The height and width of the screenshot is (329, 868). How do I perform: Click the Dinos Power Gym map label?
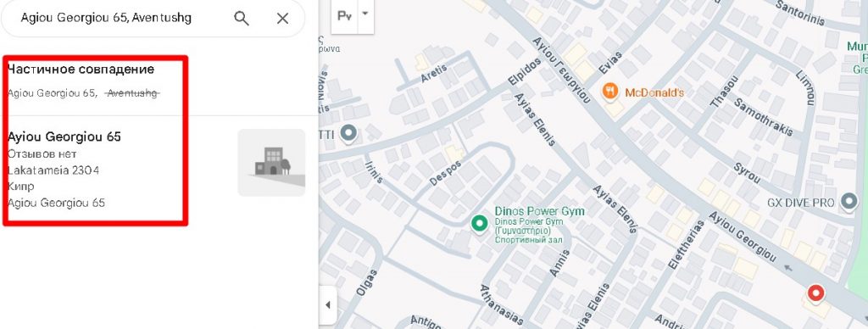tap(539, 211)
